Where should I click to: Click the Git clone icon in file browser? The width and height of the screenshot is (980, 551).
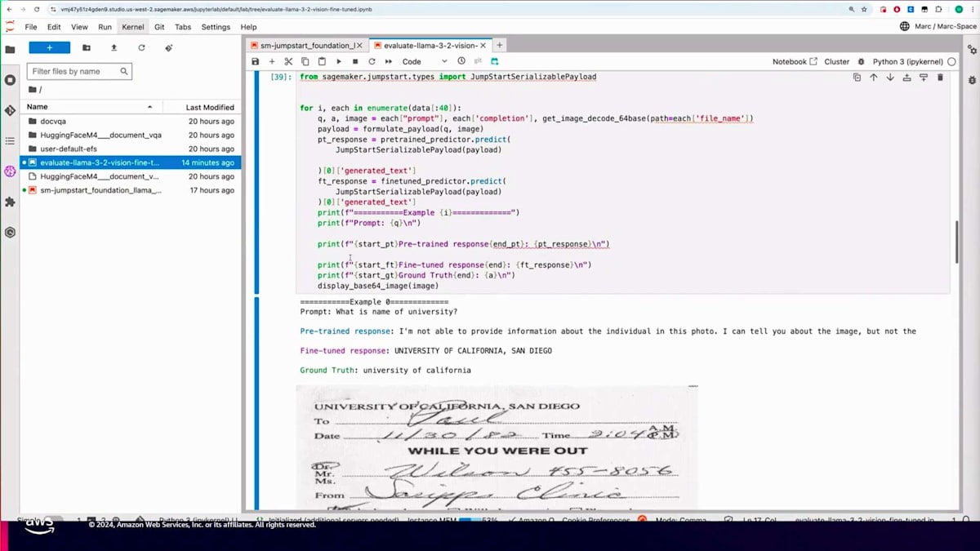pyautogui.click(x=169, y=48)
